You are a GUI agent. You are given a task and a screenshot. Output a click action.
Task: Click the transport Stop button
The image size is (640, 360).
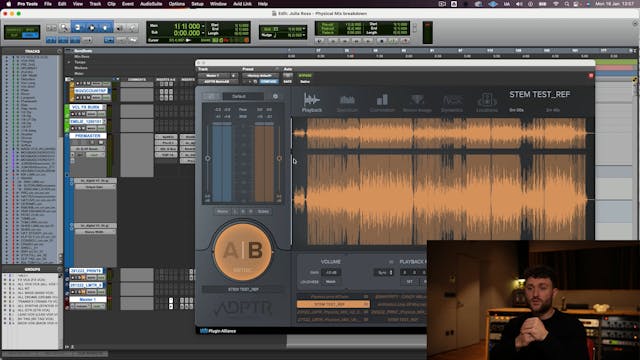coord(382,41)
